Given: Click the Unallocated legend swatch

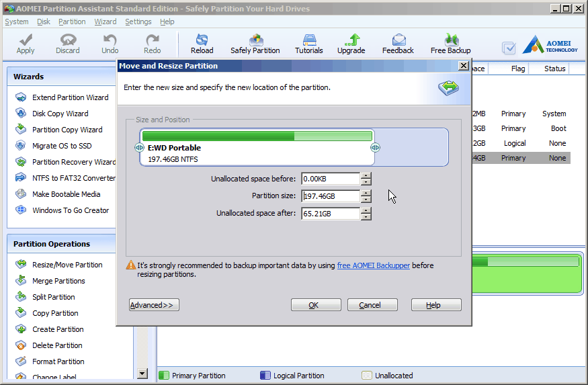Looking at the screenshot, I should click(366, 375).
